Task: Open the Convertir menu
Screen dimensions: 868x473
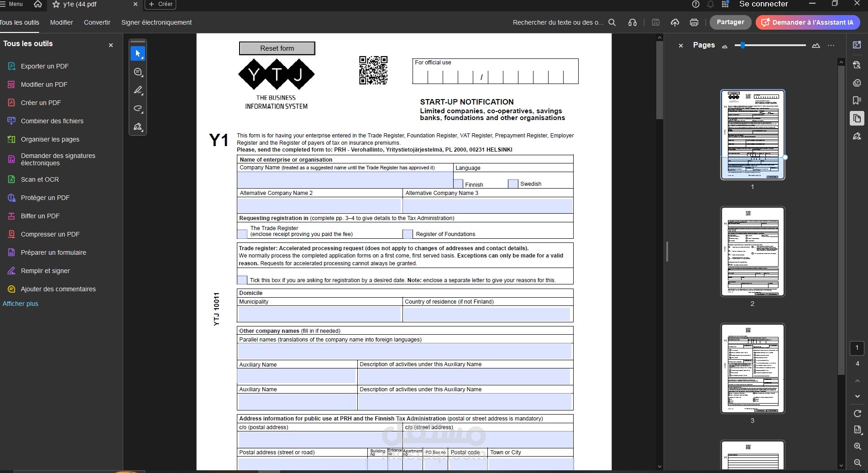Action: 97,22
